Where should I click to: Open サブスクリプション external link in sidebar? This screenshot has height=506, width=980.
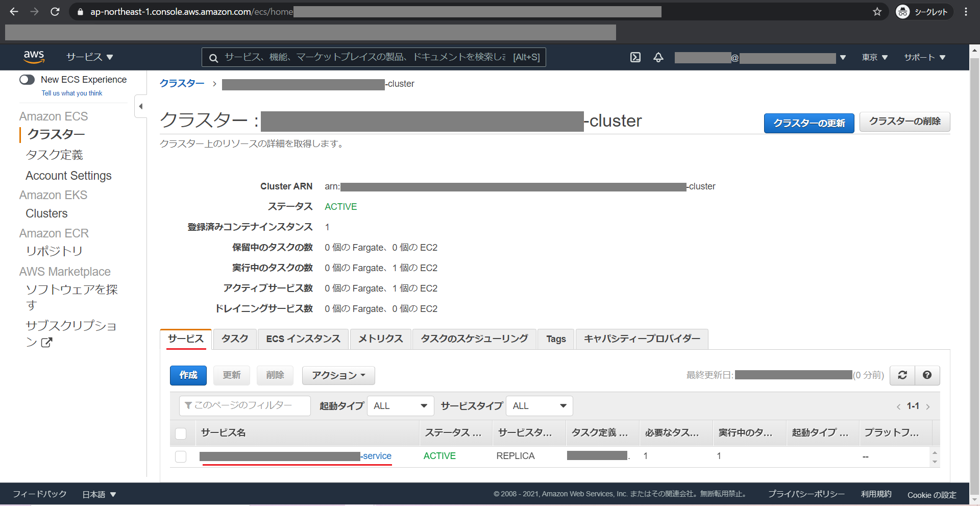tap(71, 333)
